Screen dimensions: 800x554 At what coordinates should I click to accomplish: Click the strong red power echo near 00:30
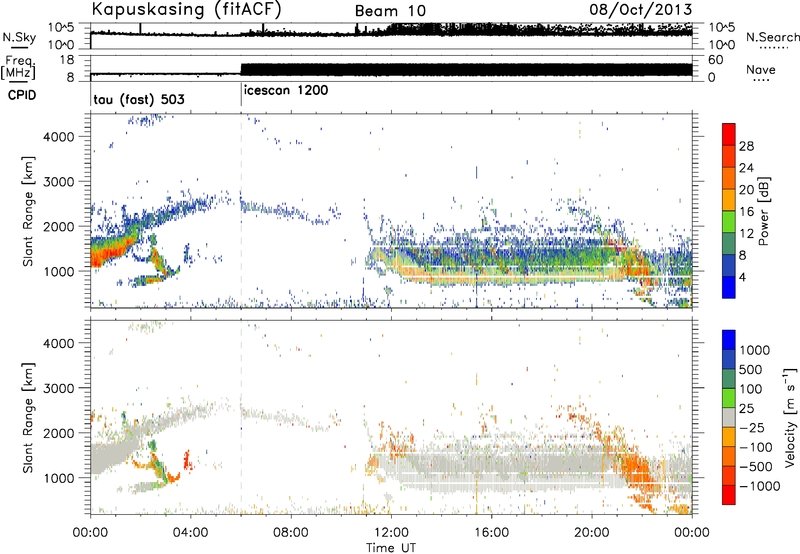[x=104, y=252]
